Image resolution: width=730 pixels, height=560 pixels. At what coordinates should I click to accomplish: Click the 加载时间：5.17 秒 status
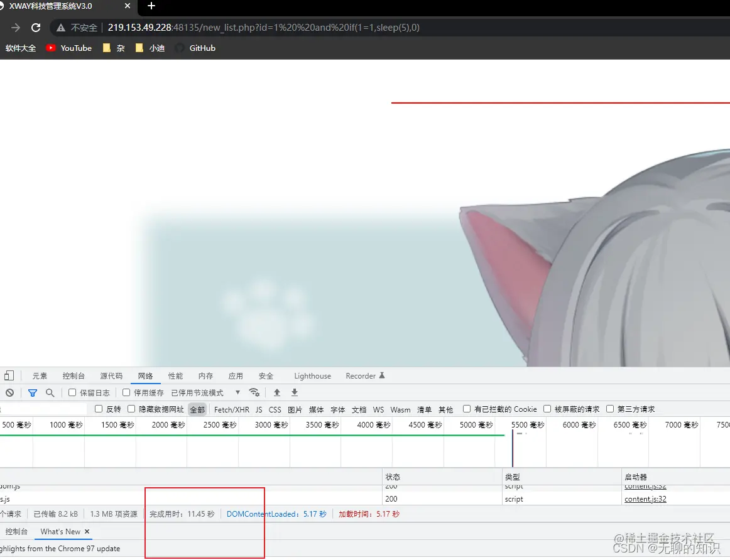[369, 514]
